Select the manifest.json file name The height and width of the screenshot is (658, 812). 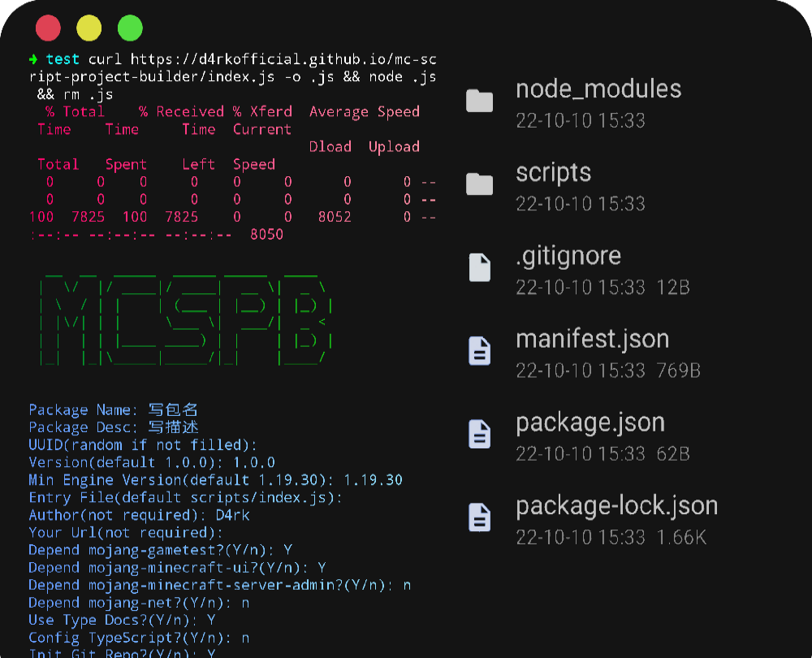point(593,339)
